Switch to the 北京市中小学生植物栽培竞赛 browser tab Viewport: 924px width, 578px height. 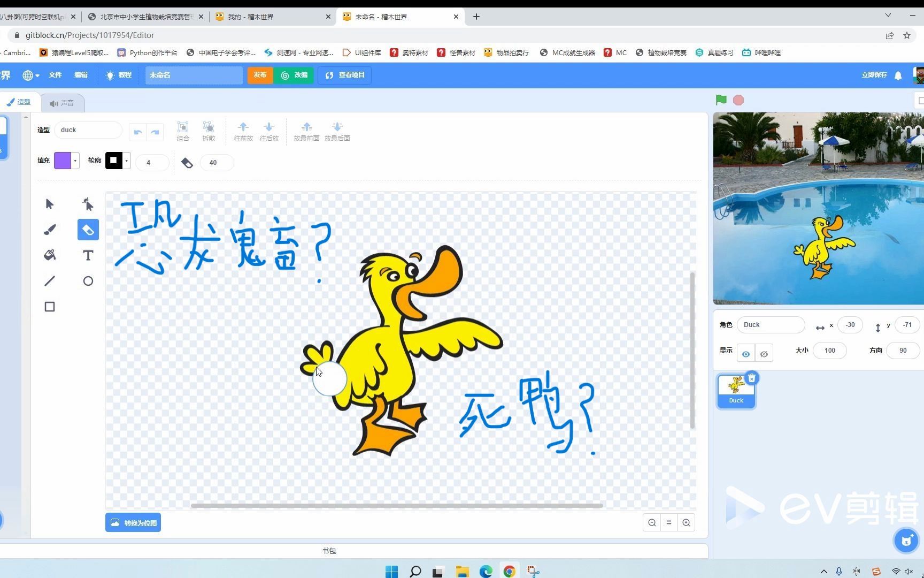pos(145,17)
